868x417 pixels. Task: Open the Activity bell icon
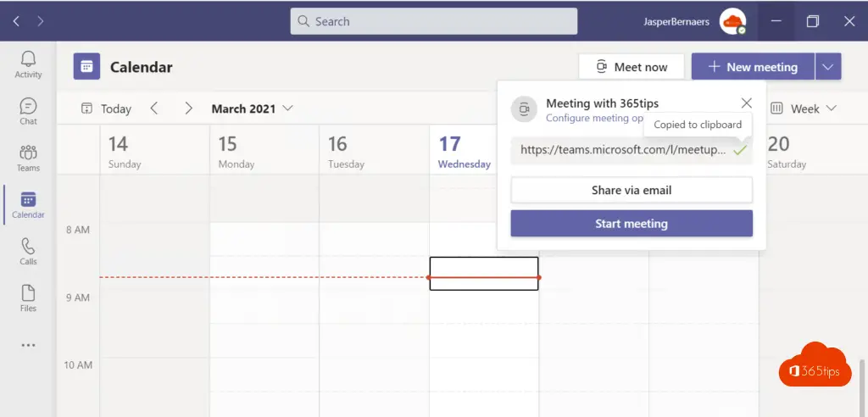point(28,64)
